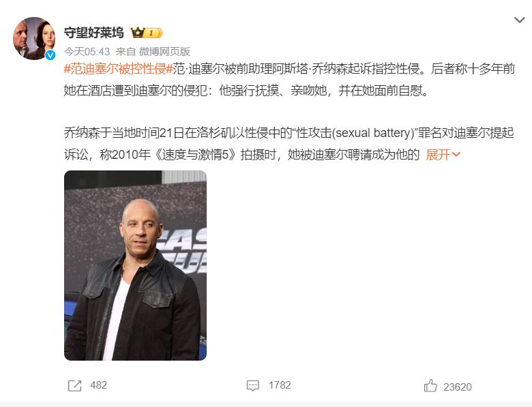Click the 微博网页版 source link
Viewport: 532px width, 407px height.
[164, 52]
